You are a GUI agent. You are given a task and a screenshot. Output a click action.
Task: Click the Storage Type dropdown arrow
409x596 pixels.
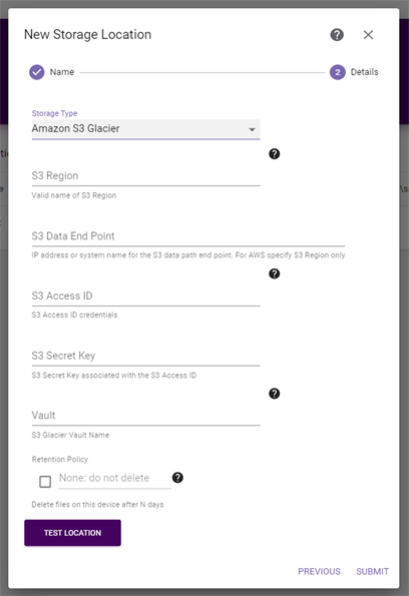252,130
